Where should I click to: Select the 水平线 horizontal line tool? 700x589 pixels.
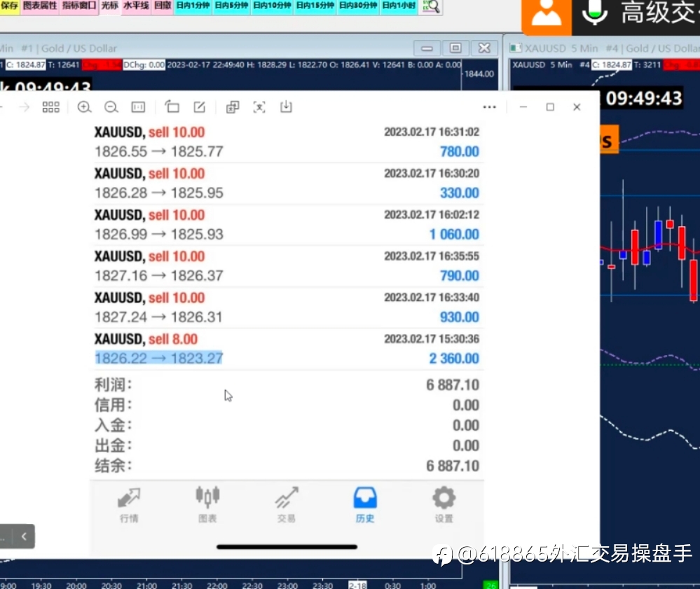[136, 6]
